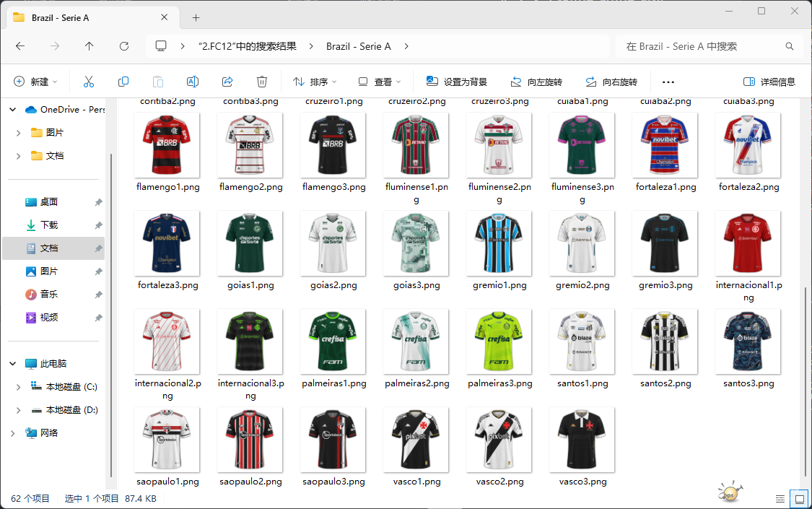Select 网络 in navigation pane
Image resolution: width=812 pixels, height=509 pixels.
48,433
